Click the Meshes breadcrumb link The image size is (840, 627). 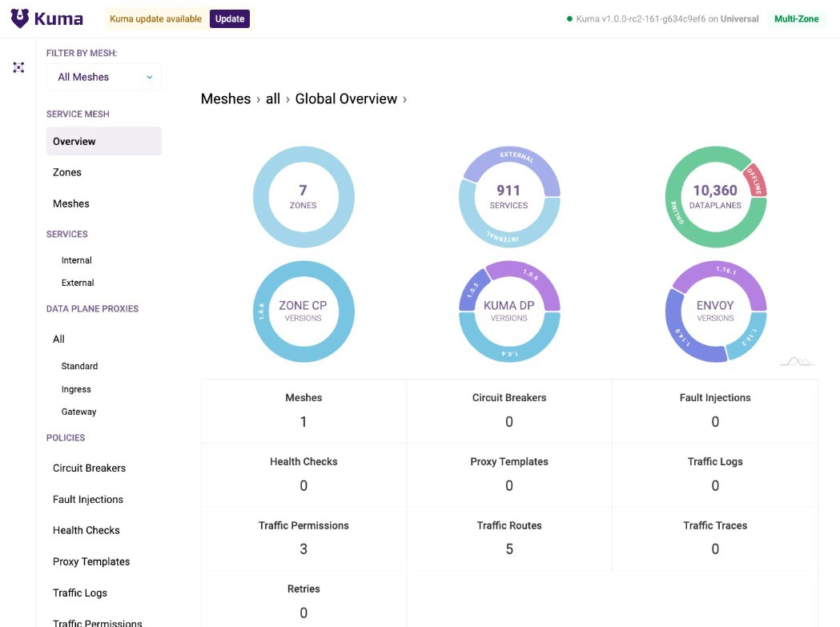(226, 99)
